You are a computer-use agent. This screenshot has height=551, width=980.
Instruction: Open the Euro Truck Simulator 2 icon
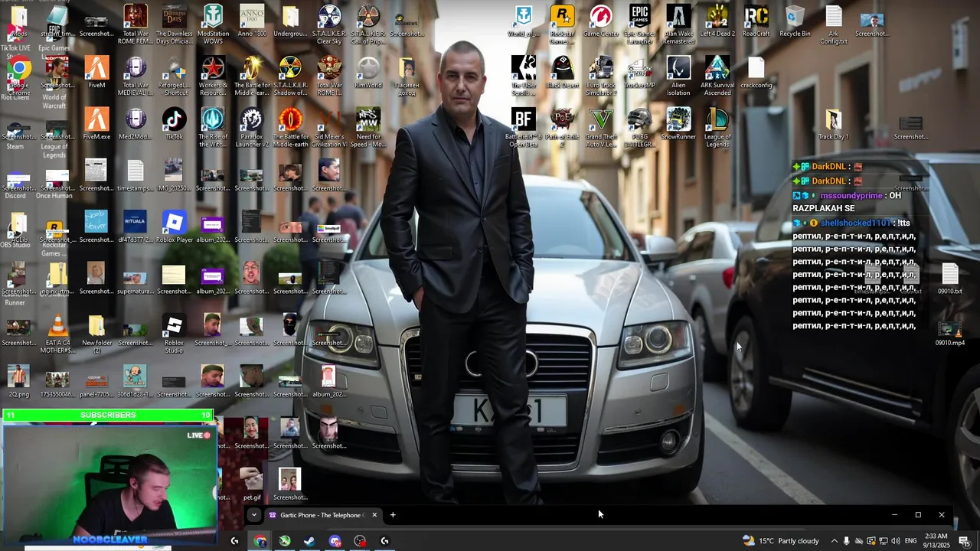pyautogui.click(x=601, y=77)
